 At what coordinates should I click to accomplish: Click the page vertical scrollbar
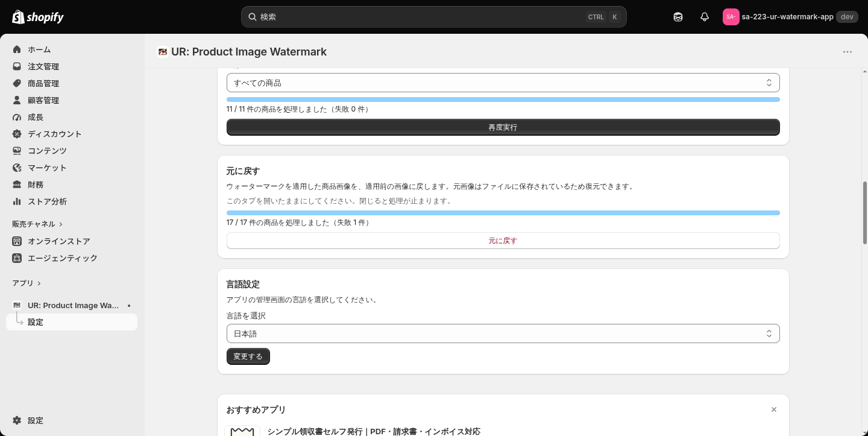click(865, 212)
